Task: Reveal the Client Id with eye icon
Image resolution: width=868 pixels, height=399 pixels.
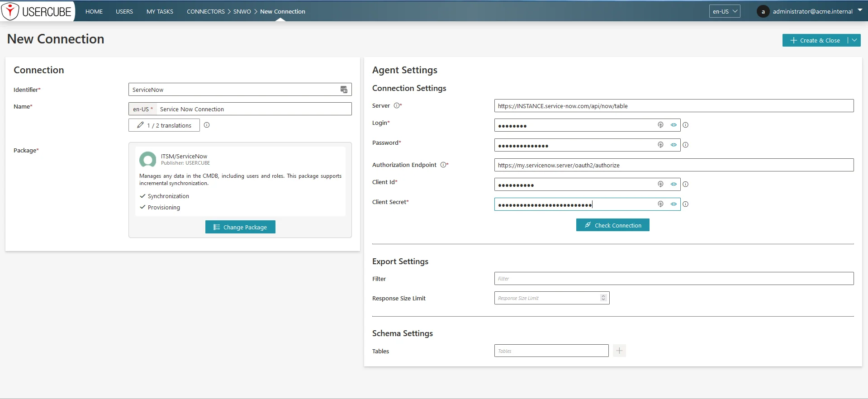Action: pyautogui.click(x=674, y=184)
